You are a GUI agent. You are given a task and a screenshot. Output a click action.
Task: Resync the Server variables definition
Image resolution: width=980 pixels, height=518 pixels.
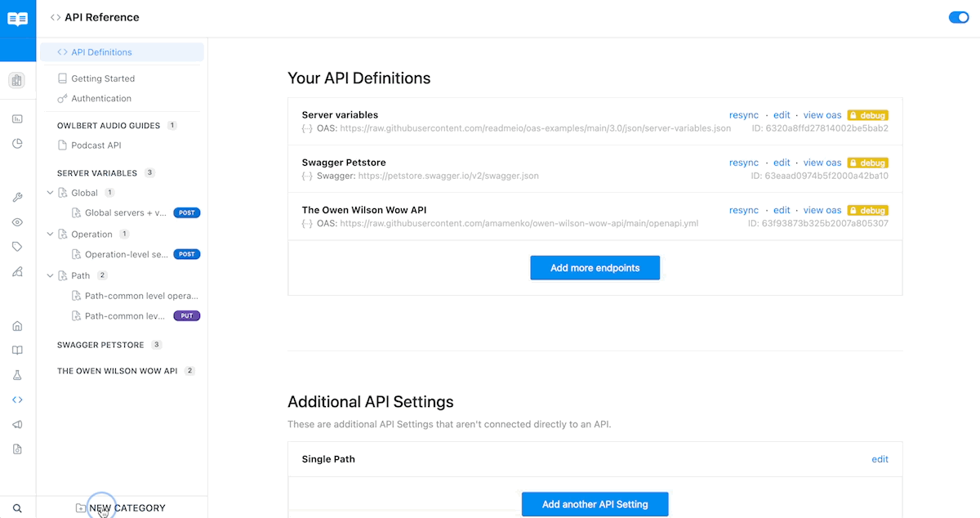(x=744, y=115)
